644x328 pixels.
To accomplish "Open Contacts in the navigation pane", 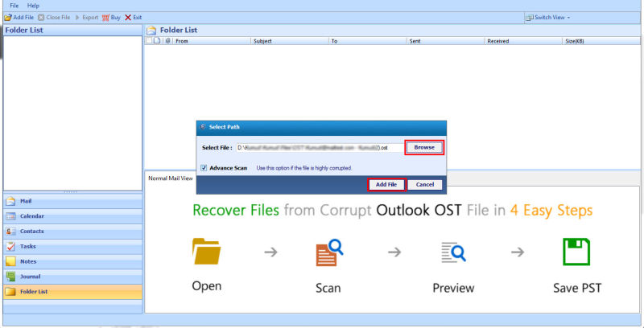I will click(x=72, y=232).
